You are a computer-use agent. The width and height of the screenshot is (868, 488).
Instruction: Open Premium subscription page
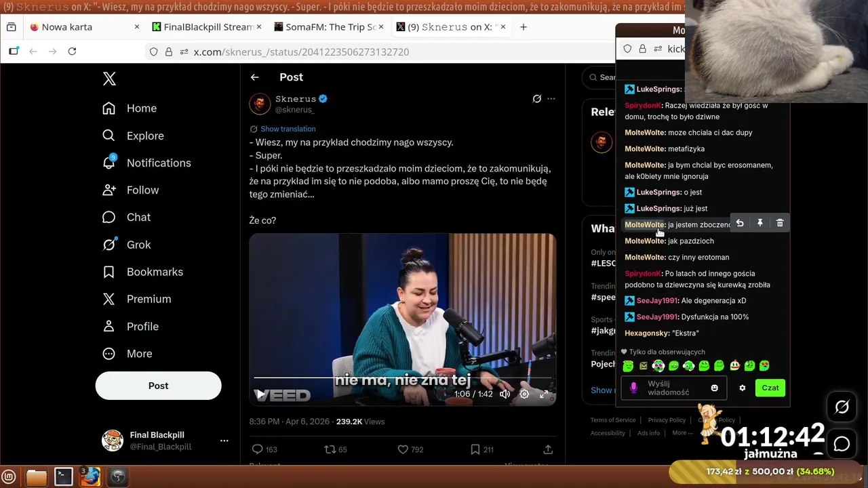tap(136, 299)
